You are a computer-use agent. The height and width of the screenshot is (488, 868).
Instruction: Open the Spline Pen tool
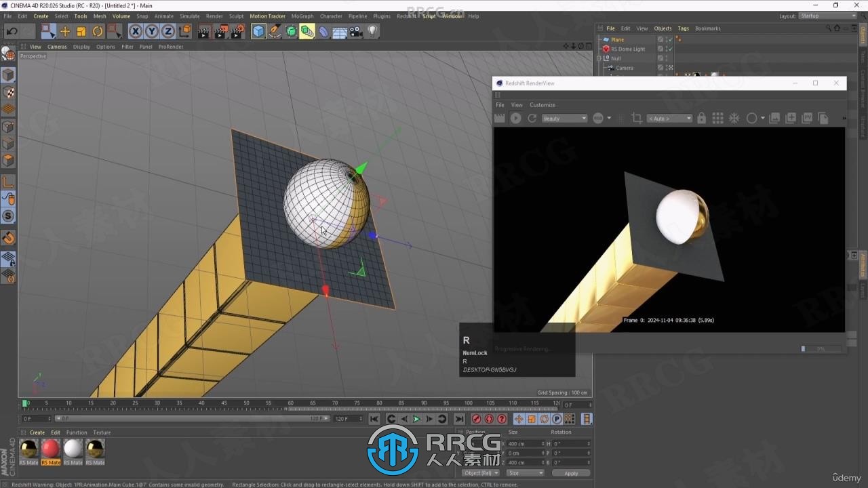click(275, 31)
